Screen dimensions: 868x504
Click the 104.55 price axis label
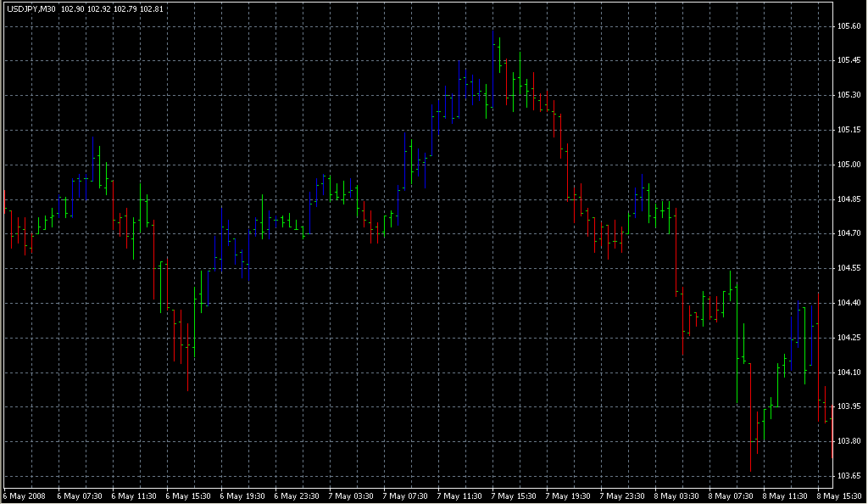coord(849,268)
